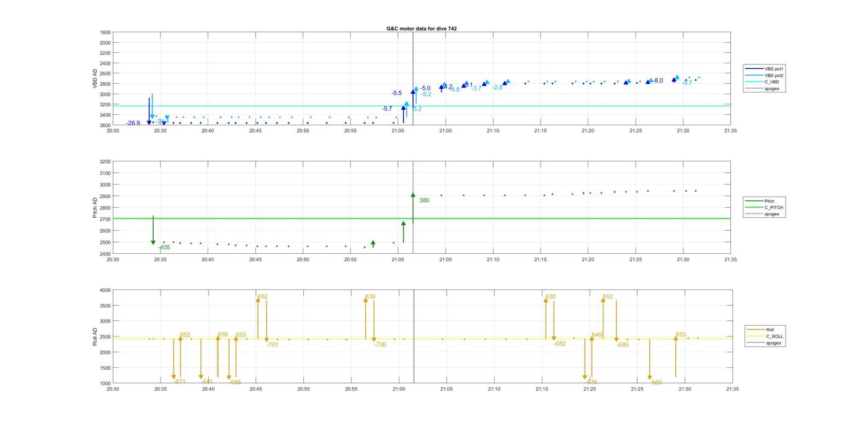Click the "-663" roll data label

coord(655,383)
